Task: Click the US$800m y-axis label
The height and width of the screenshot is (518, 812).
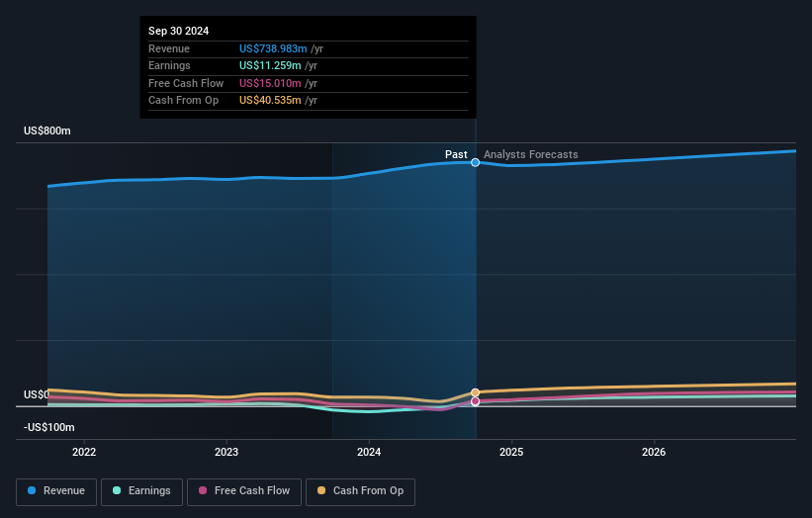Action: tap(47, 130)
